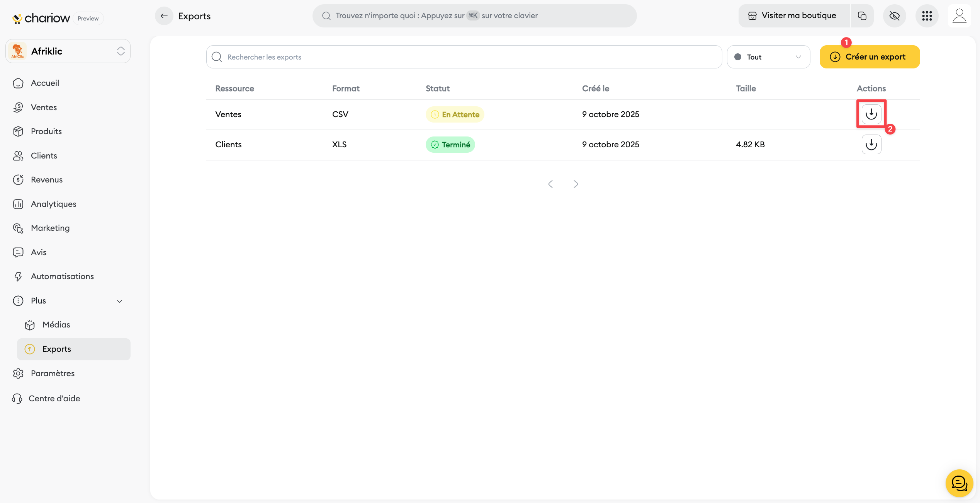980x503 pixels.
Task: Toggle the crossed-eye visibility button
Action: point(894,16)
